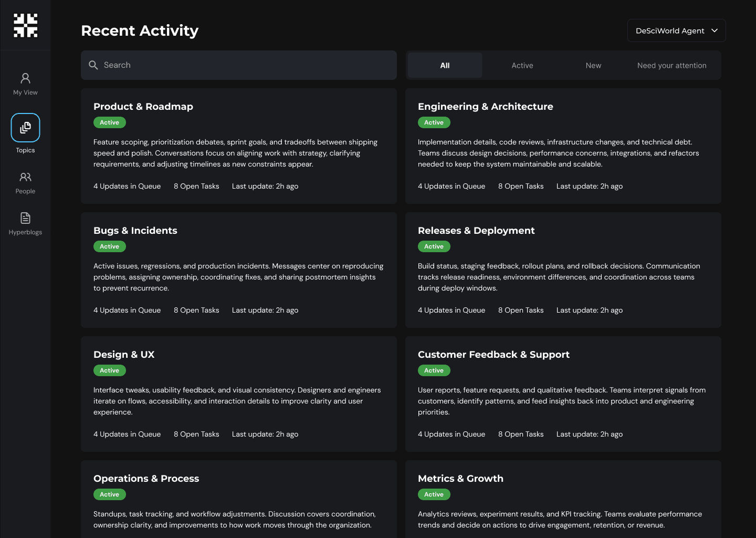The height and width of the screenshot is (538, 756).
Task: Click Active badge on Bugs & Incidents
Action: 110,246
